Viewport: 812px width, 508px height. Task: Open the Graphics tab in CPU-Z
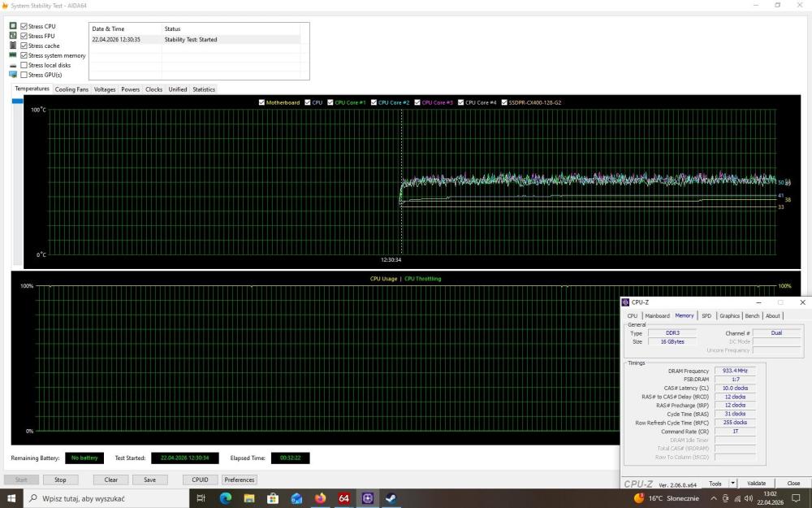tap(729, 315)
